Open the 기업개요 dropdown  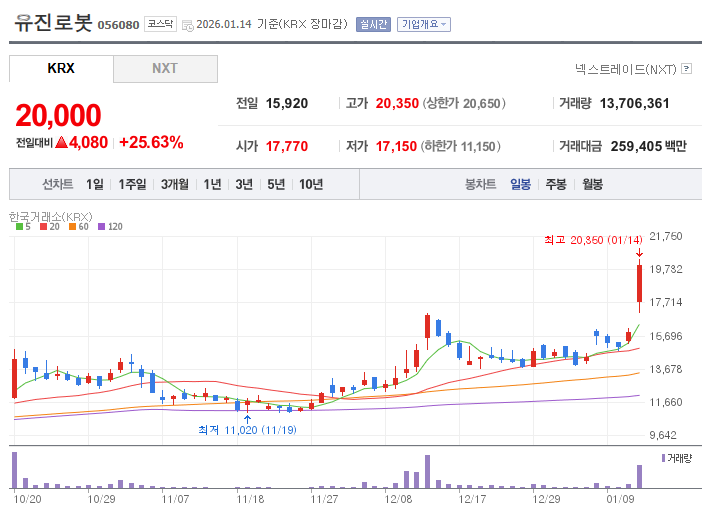[424, 24]
